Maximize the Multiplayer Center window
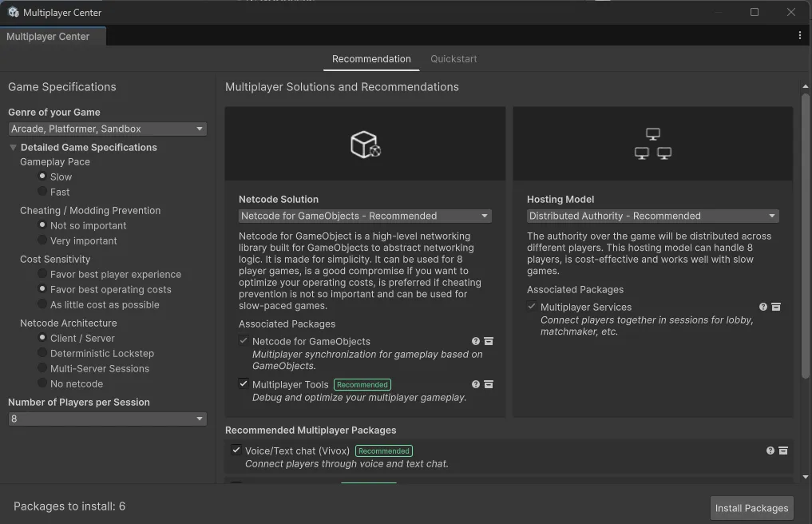This screenshot has width=812, height=524. tap(754, 12)
